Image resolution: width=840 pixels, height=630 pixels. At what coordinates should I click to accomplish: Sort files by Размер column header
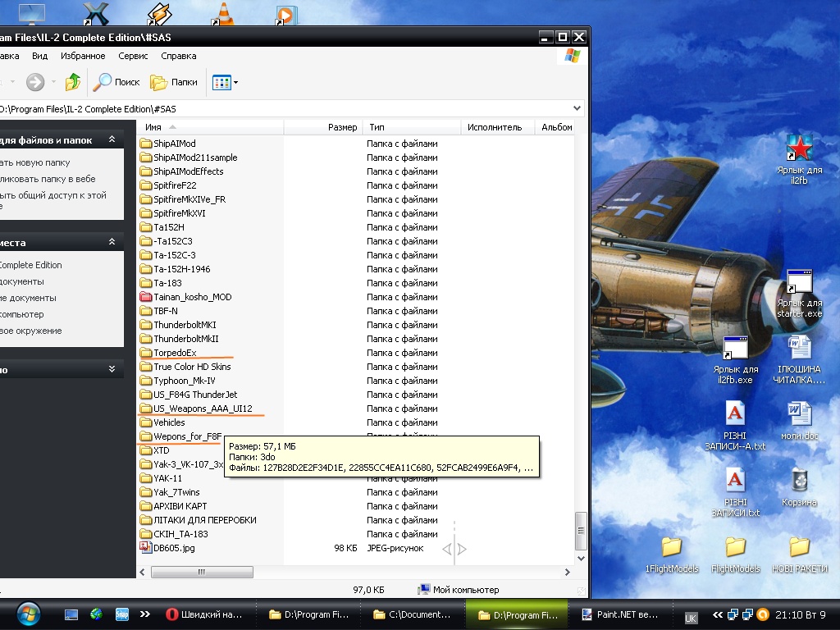342,127
